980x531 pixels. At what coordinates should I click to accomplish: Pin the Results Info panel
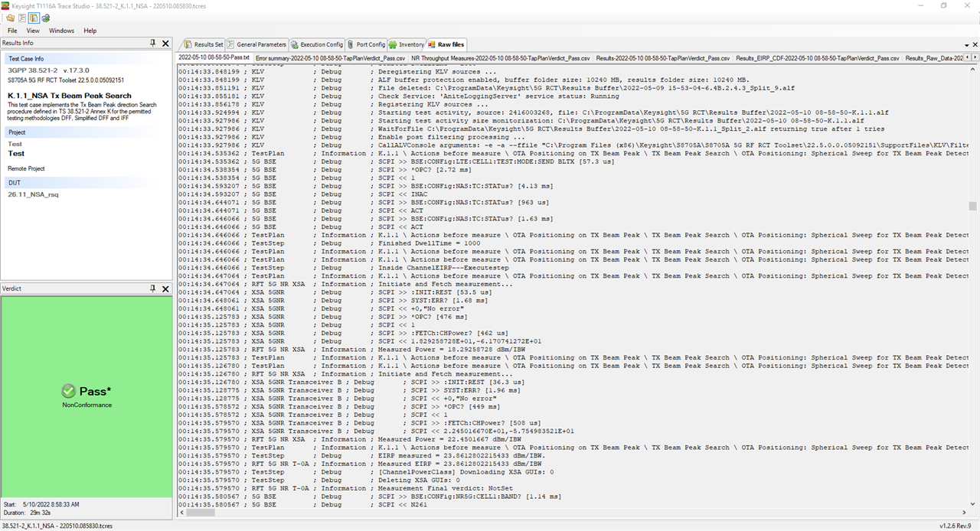point(153,44)
